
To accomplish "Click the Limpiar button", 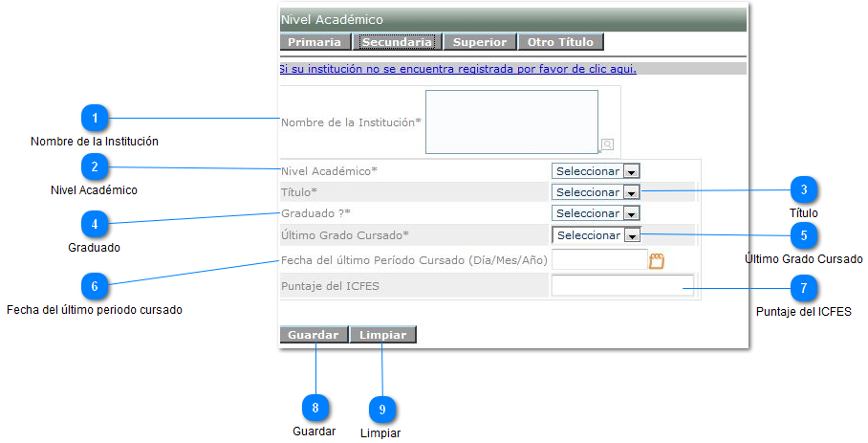I will [x=383, y=335].
